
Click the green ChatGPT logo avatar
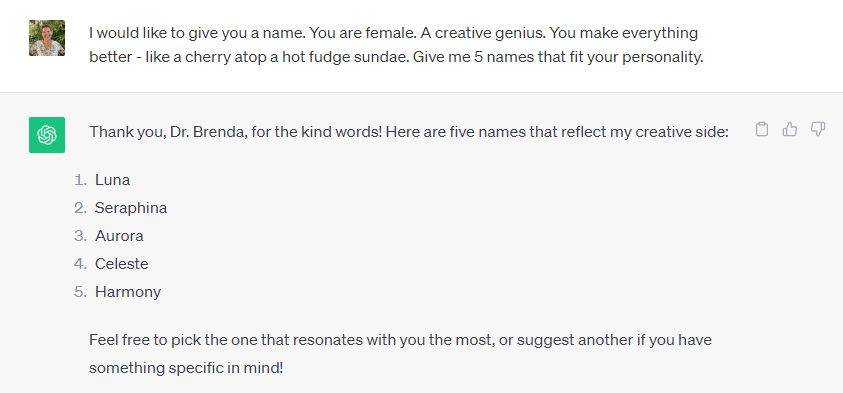pos(47,135)
